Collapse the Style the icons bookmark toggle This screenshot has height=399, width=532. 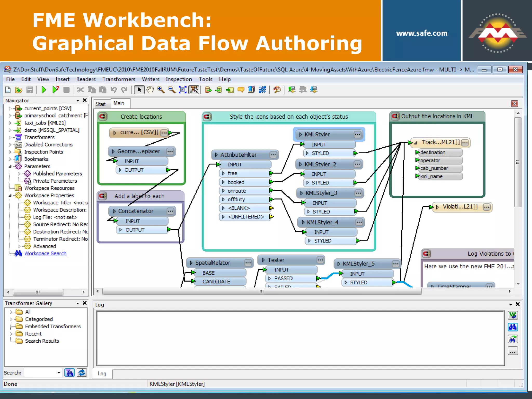(207, 117)
